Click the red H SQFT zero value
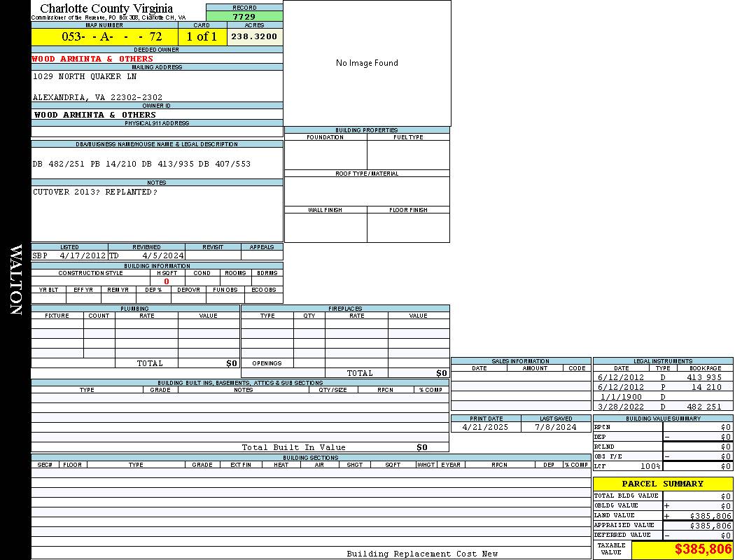Screen dimensions: 735x560 [x=166, y=281]
